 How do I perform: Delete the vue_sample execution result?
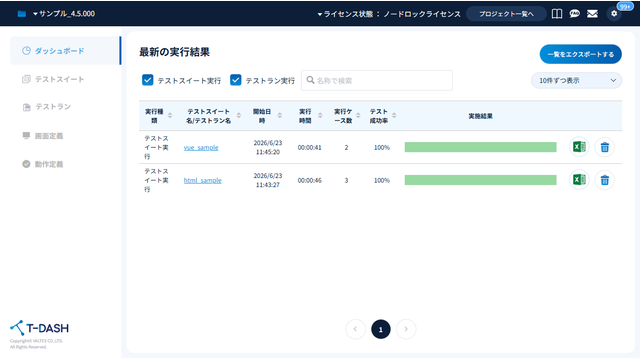coord(604,147)
